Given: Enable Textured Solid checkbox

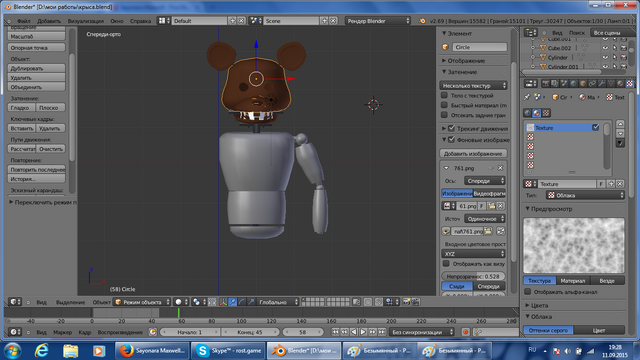Looking at the screenshot, I should tap(444, 95).
